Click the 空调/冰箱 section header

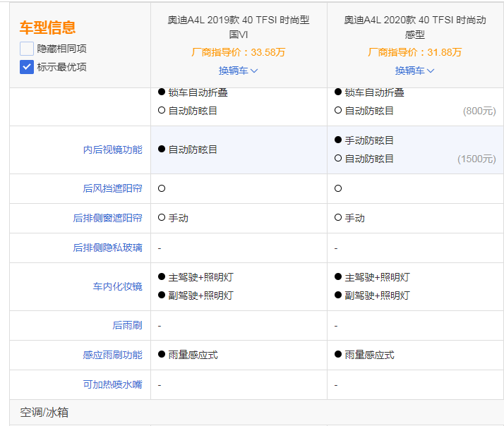(x=44, y=412)
